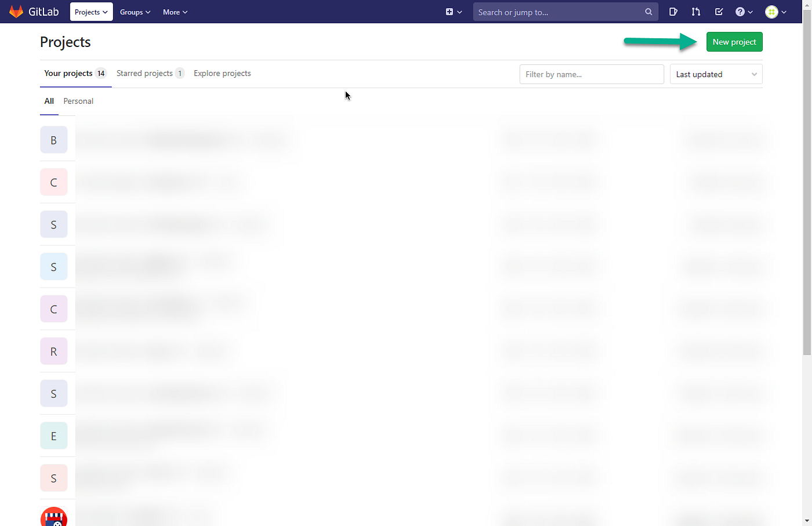Expand the Projects navigation dropdown
The height and width of the screenshot is (526, 812).
(x=90, y=11)
